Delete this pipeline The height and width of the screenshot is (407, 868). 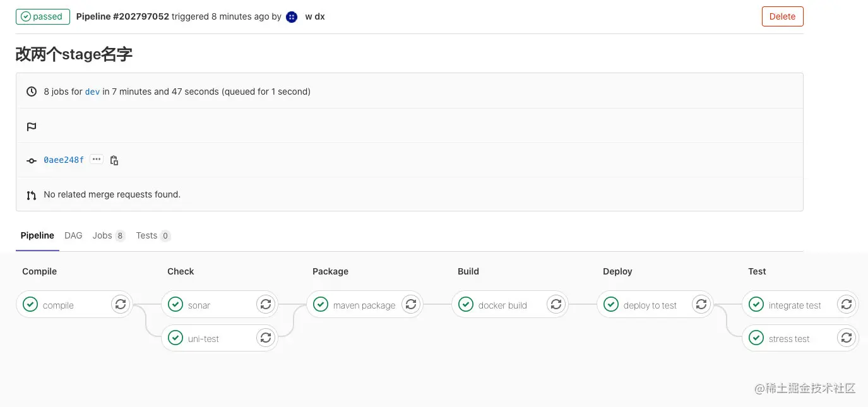pyautogui.click(x=782, y=16)
